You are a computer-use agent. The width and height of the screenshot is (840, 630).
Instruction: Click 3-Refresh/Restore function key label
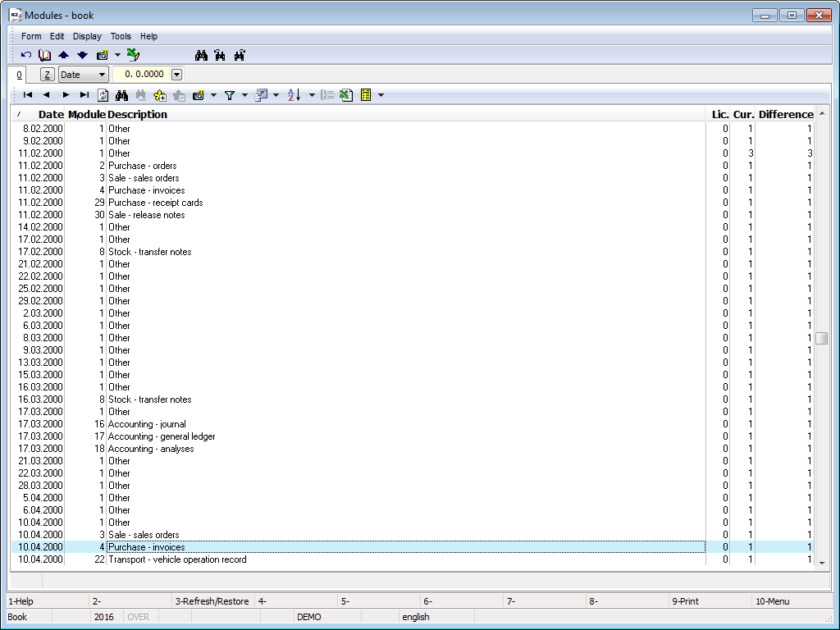point(212,601)
